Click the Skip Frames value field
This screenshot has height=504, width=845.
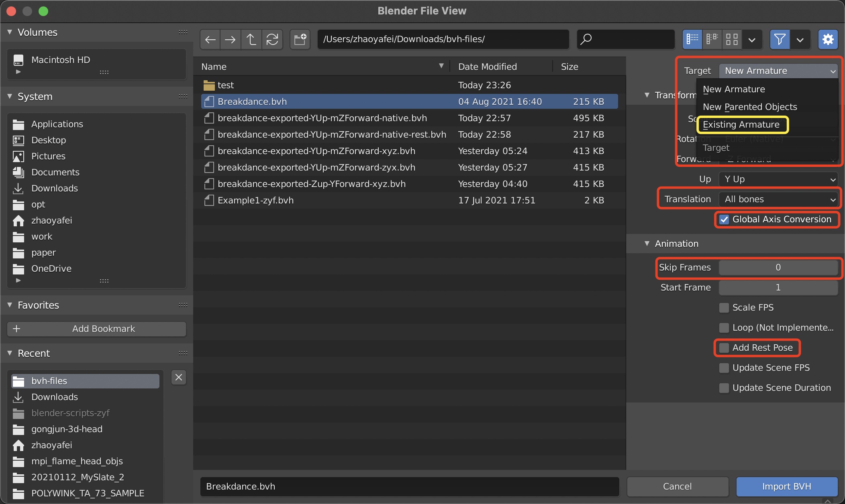[778, 267]
